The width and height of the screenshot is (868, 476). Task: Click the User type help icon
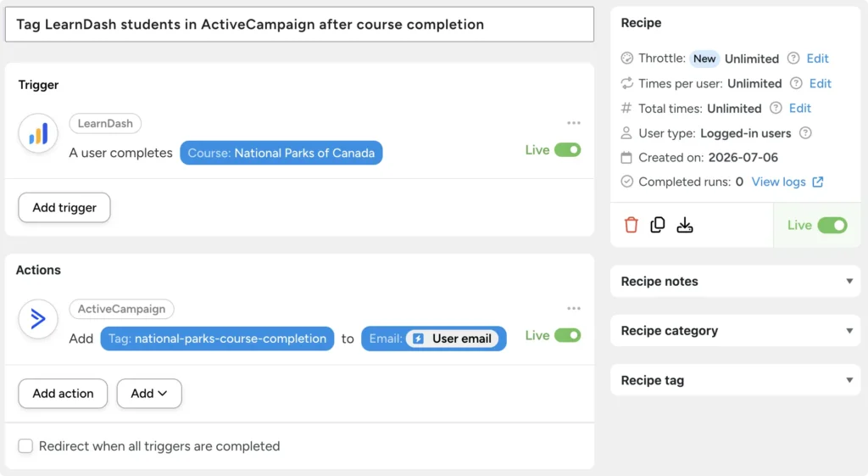pos(805,133)
